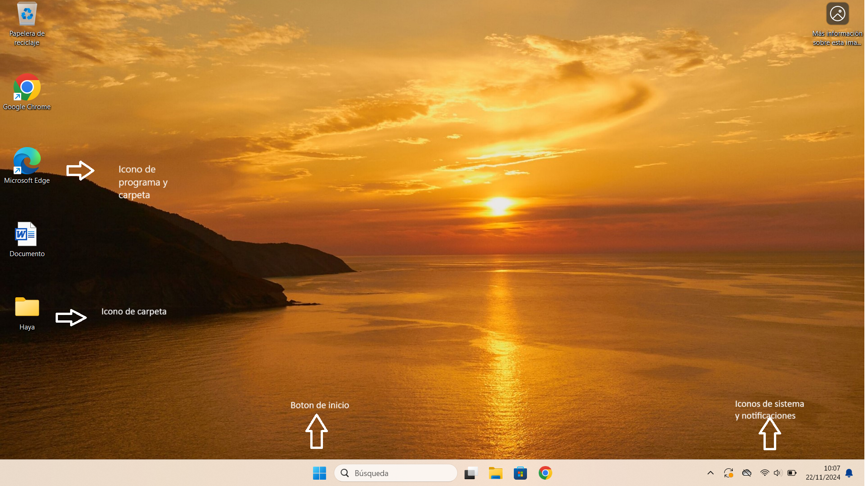Click the 'Más información sobre esta imagen' icon

(837, 14)
